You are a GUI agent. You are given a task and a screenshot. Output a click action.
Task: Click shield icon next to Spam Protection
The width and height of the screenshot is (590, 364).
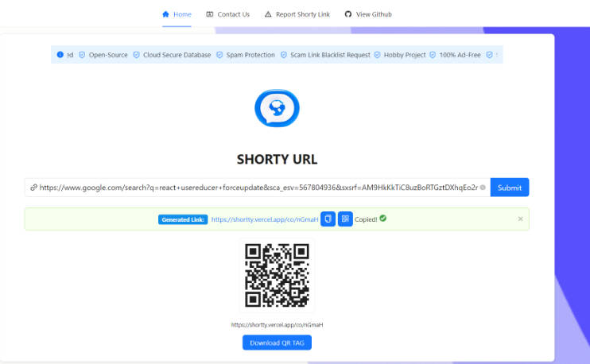point(220,55)
